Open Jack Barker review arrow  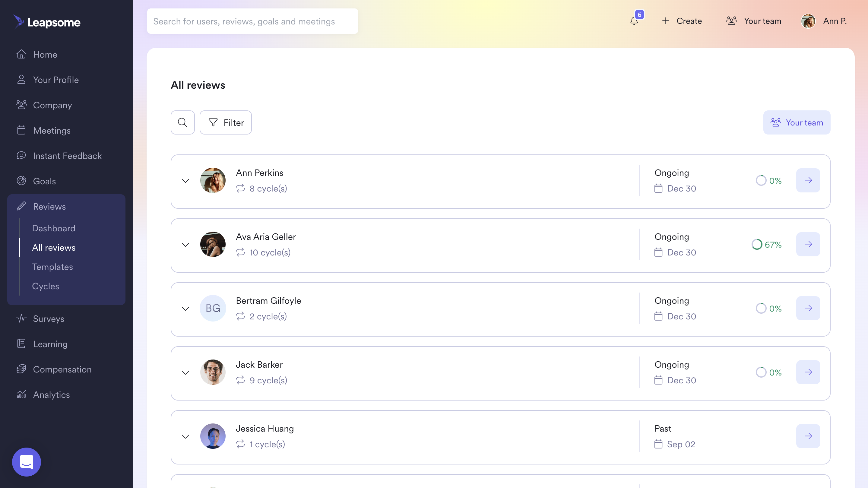click(808, 372)
